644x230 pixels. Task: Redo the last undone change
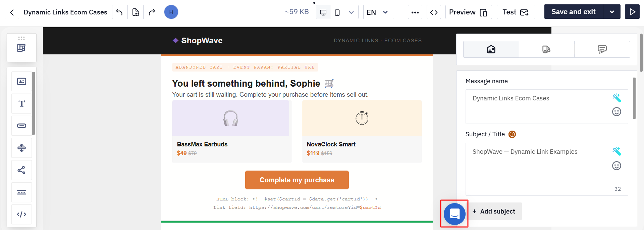pos(152,12)
